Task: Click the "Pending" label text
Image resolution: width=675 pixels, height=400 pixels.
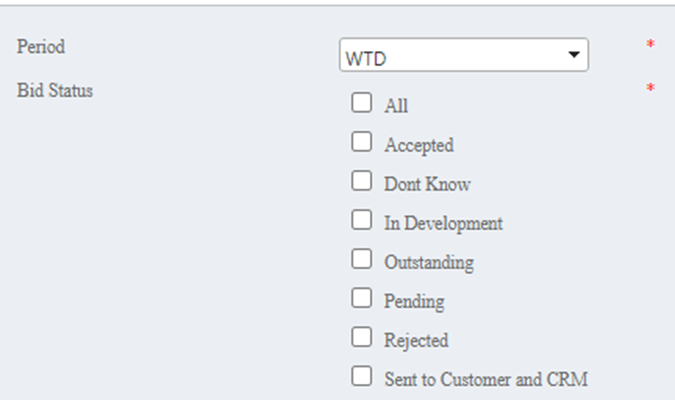Action: 414,301
